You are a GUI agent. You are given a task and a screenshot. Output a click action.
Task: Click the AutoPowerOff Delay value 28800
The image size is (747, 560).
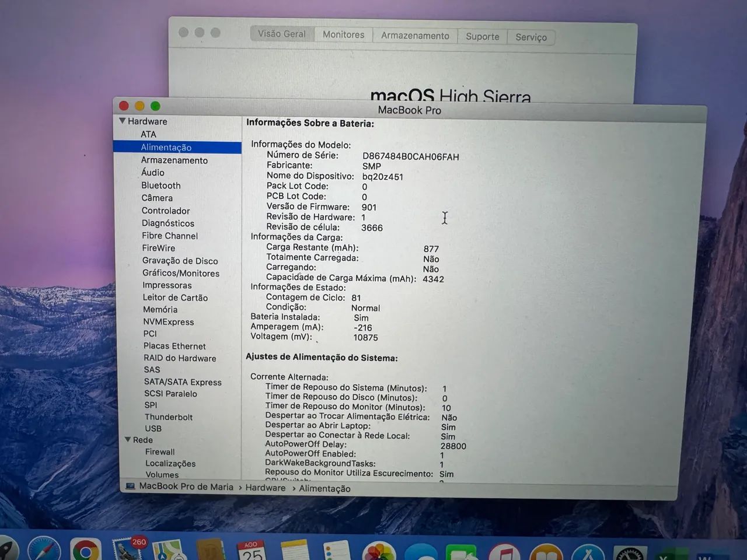coord(453,446)
